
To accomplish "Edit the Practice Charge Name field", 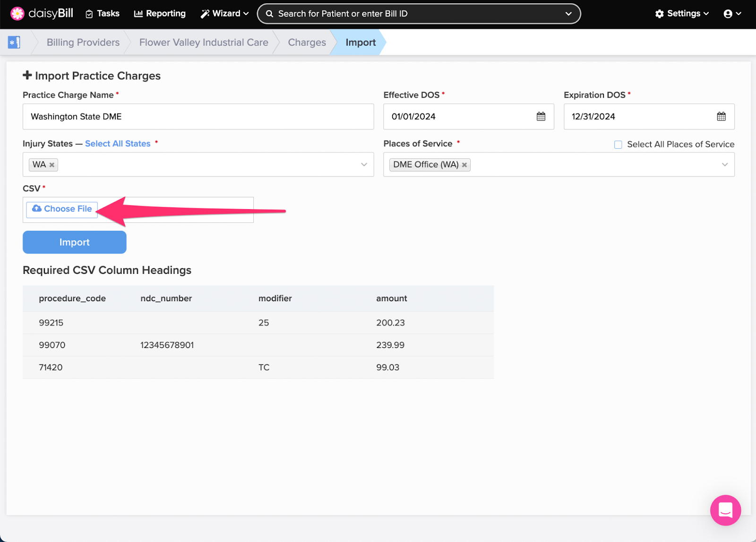I will tap(198, 117).
